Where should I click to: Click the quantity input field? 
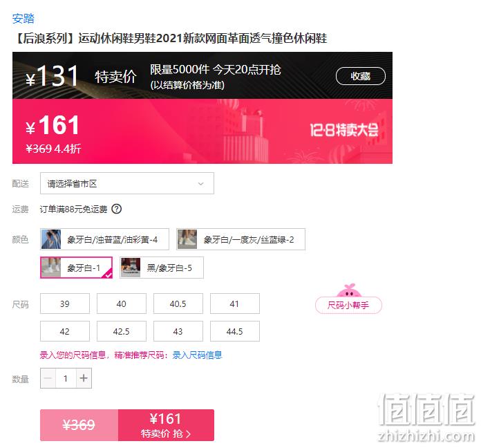(66, 378)
